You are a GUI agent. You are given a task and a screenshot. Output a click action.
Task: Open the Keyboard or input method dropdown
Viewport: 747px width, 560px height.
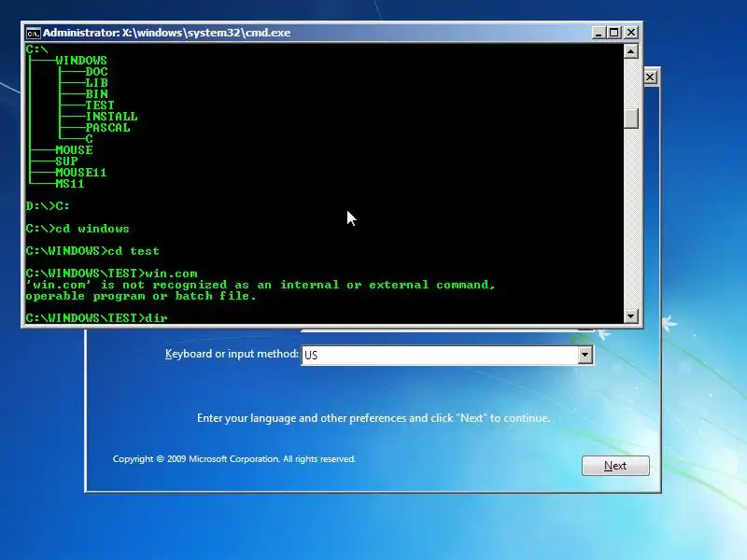coord(585,355)
